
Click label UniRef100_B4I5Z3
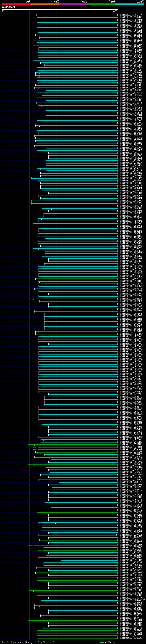[131, 636]
